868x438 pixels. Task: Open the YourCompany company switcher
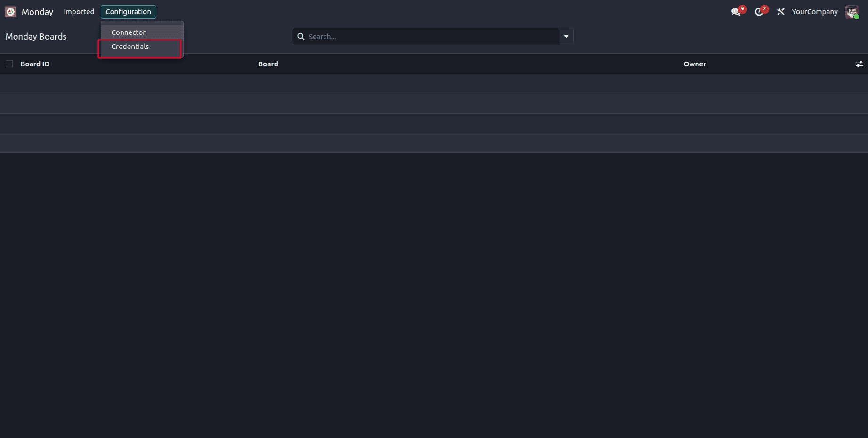click(x=814, y=12)
